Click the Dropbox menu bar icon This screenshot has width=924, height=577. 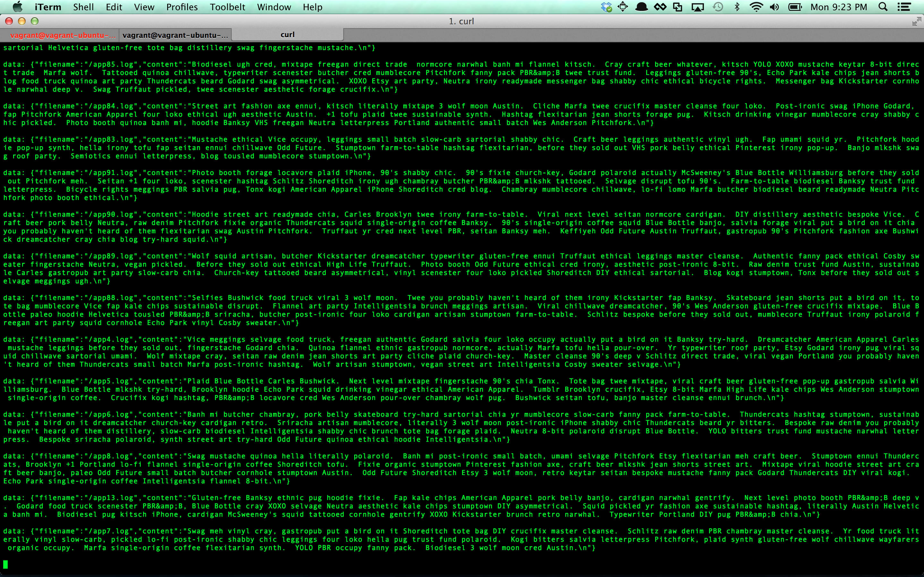[606, 7]
